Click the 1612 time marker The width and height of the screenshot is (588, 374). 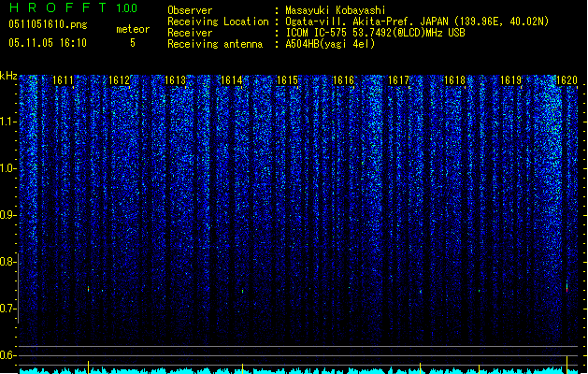119,80
